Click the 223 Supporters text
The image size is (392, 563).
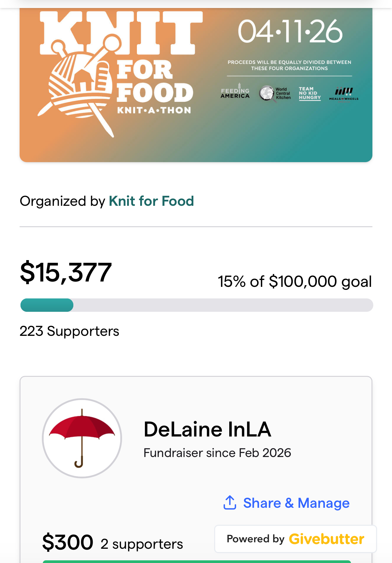[69, 331]
